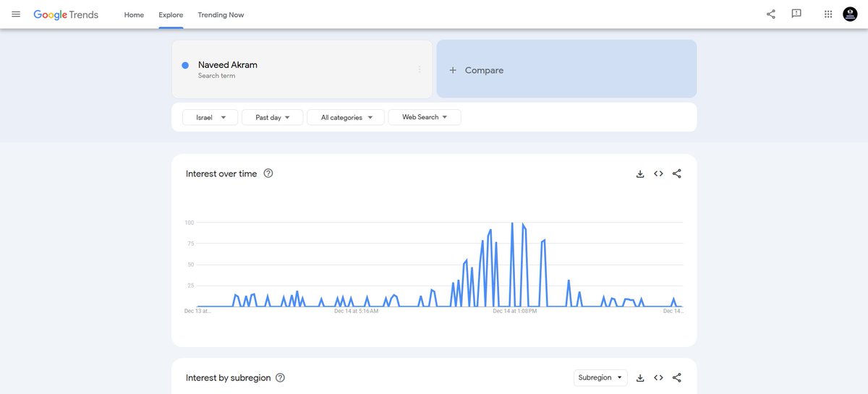Open Interest over time help icon
This screenshot has width=868, height=394.
[268, 174]
